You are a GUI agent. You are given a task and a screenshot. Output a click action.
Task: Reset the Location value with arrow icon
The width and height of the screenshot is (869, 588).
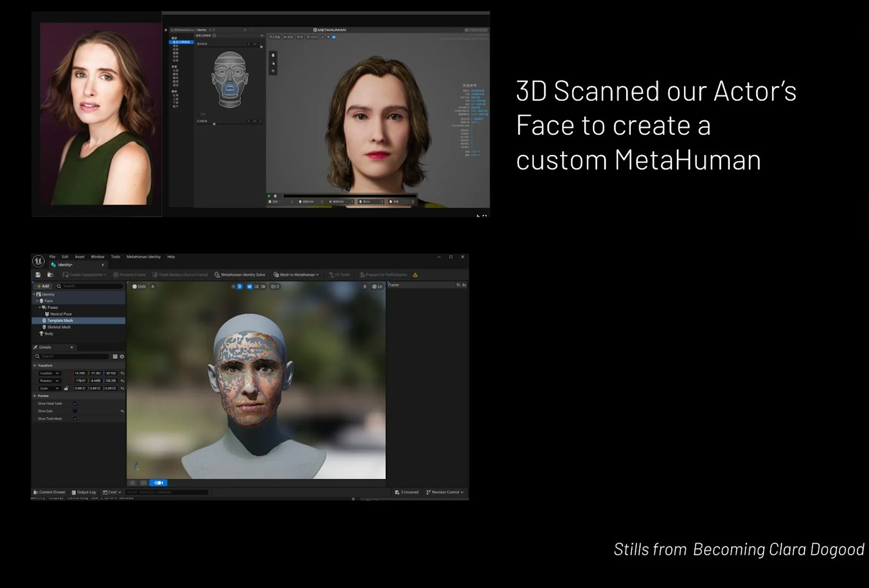coord(122,373)
